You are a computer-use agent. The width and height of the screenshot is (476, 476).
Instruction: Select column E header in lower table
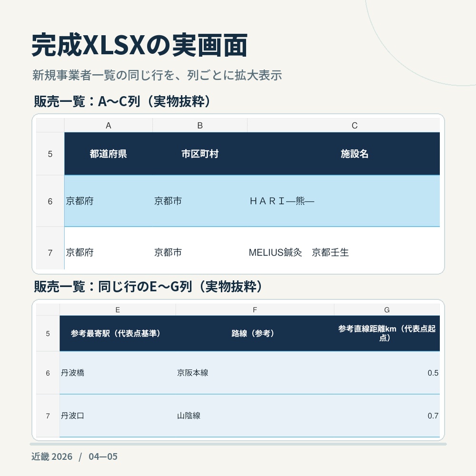[x=118, y=310]
